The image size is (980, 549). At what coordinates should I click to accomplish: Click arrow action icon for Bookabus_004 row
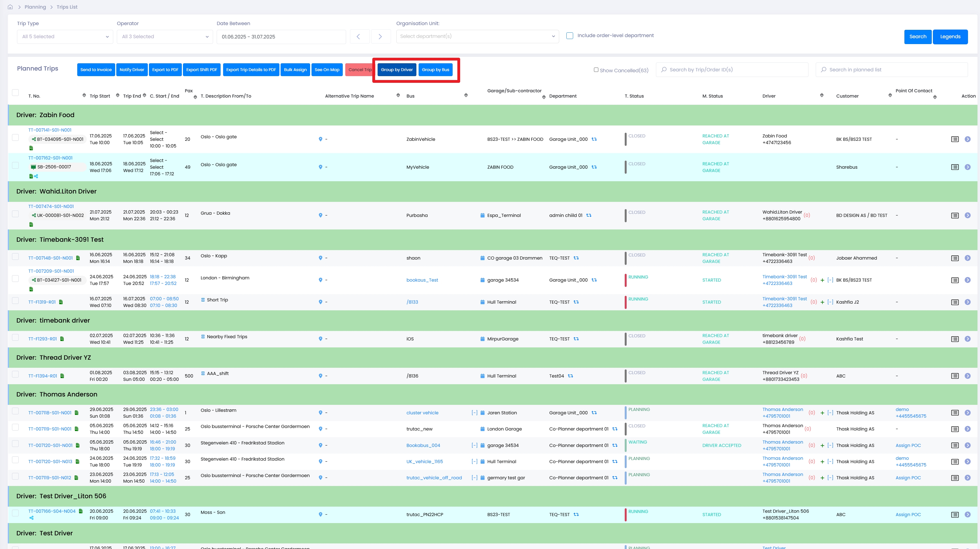click(x=967, y=446)
